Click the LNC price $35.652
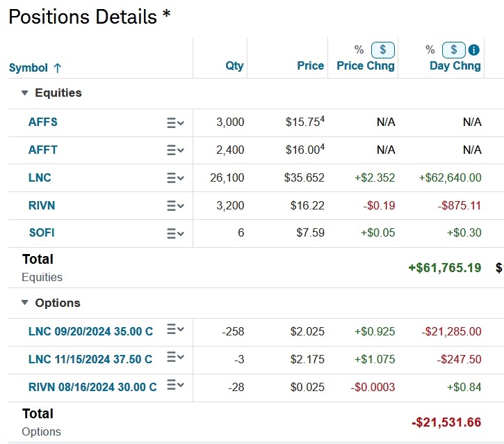This screenshot has height=444, width=504. pyautogui.click(x=304, y=177)
